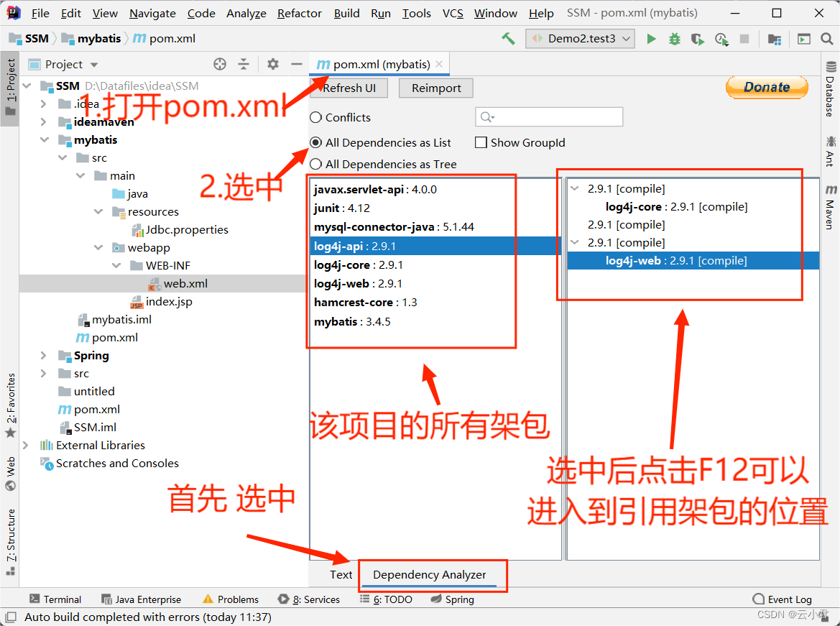840x626 pixels.
Task: Hide the Project tool window
Action: tap(297, 64)
